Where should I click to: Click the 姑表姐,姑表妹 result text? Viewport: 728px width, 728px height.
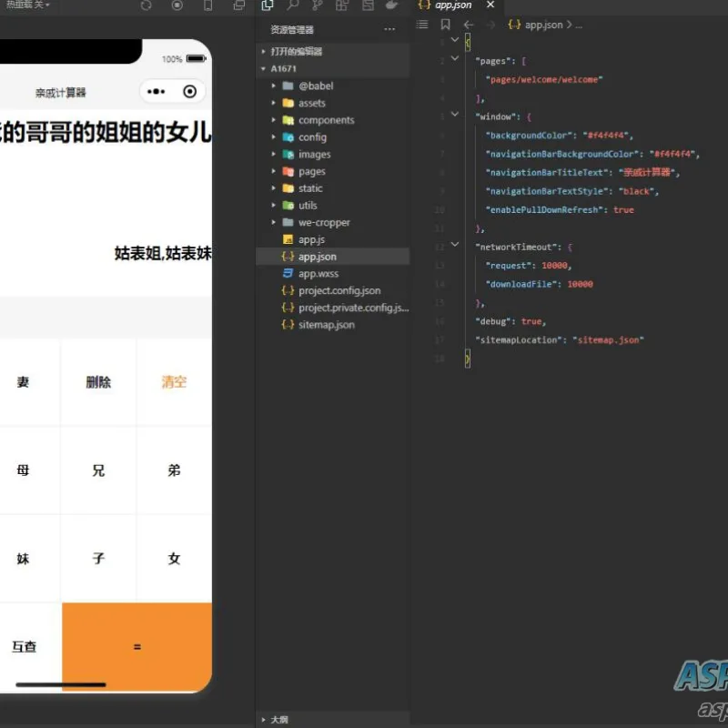(163, 254)
